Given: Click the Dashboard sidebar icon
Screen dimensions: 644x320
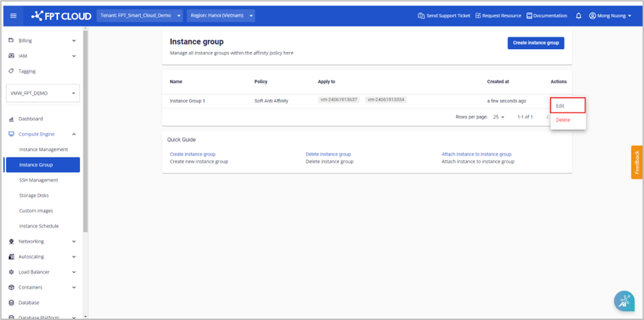Looking at the screenshot, I should [12, 119].
